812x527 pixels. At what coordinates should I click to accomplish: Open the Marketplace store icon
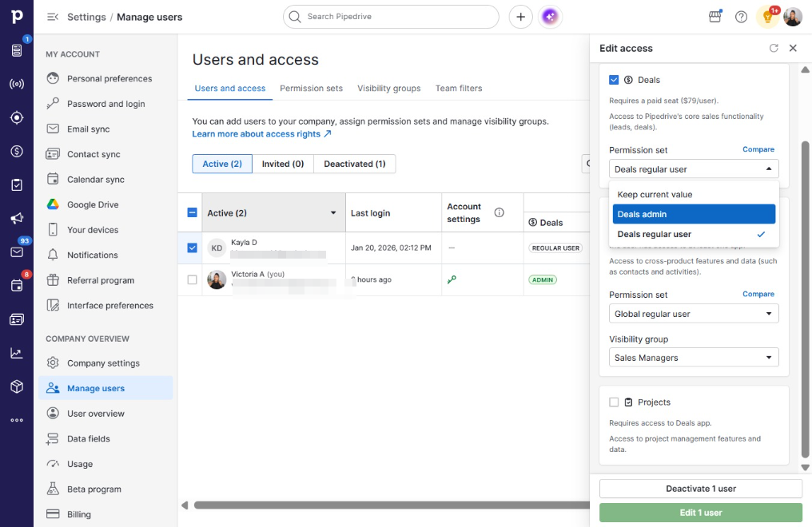click(714, 17)
